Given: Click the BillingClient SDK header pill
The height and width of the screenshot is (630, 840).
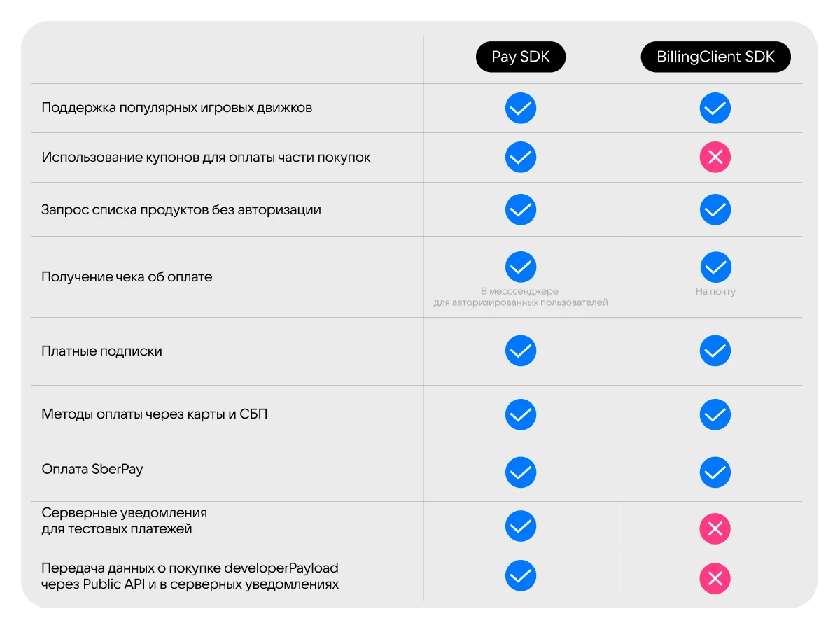Looking at the screenshot, I should coord(715,57).
